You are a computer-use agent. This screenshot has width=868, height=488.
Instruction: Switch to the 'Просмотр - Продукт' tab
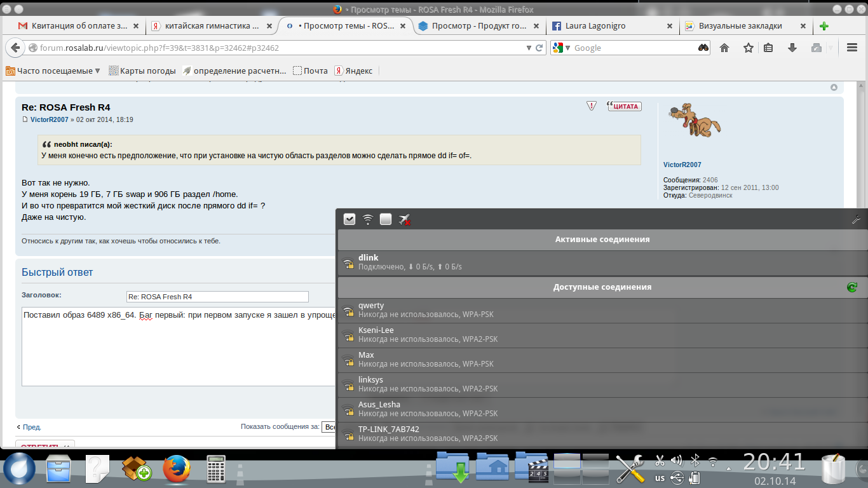coord(480,26)
